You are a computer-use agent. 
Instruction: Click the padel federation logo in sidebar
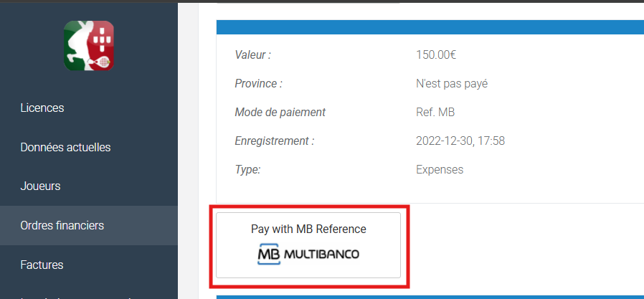(89, 46)
